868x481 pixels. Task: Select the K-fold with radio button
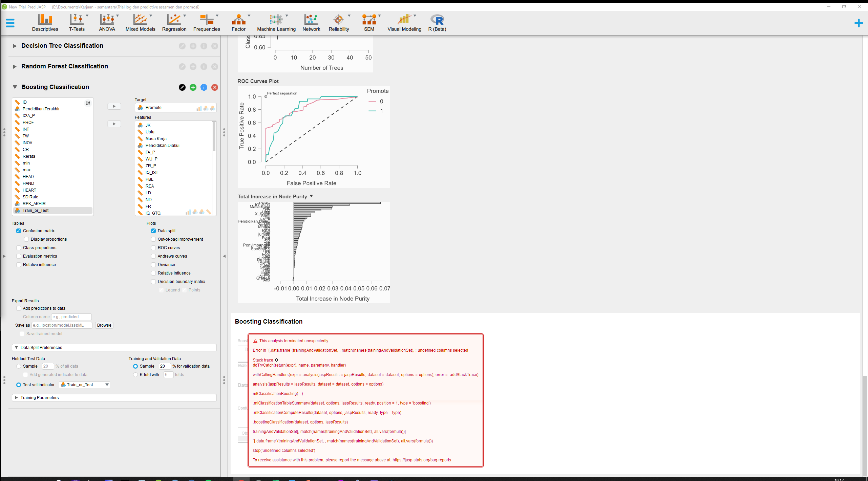(135, 375)
